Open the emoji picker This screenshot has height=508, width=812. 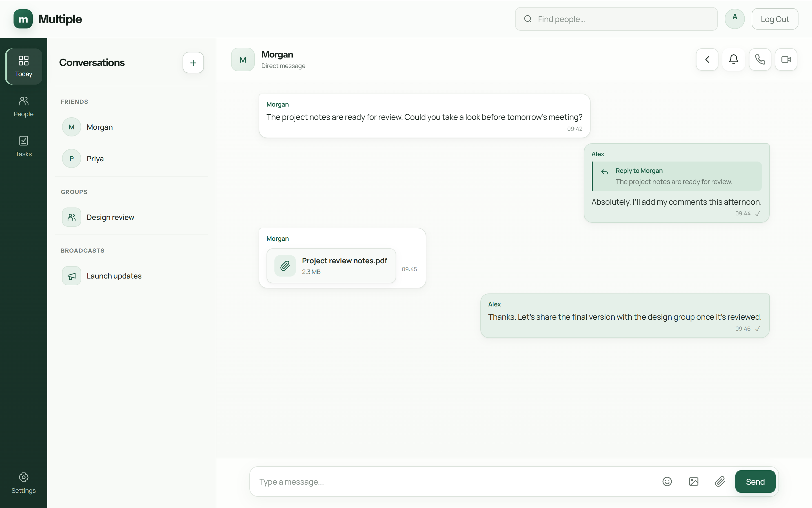[x=667, y=482]
